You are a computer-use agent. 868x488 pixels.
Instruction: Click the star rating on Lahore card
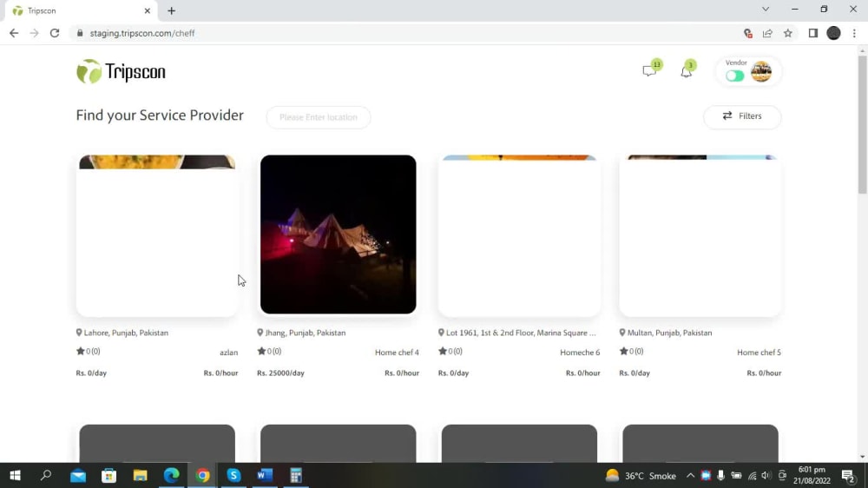click(88, 351)
